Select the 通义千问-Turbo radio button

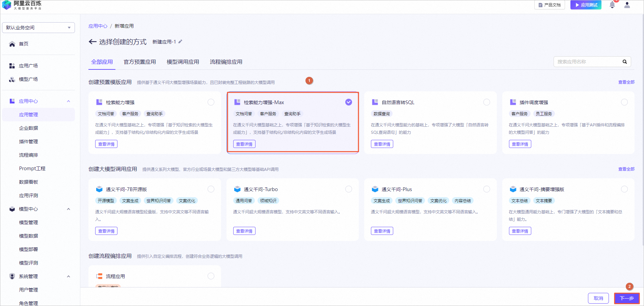point(349,189)
